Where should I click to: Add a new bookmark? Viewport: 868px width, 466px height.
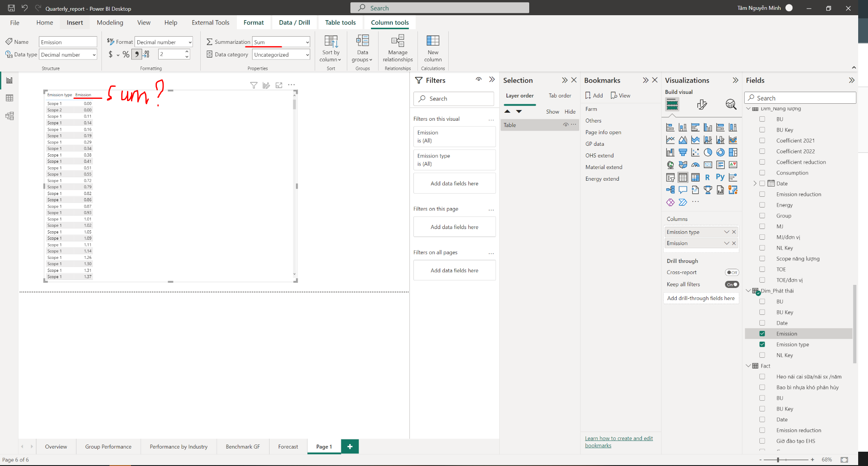(x=594, y=96)
